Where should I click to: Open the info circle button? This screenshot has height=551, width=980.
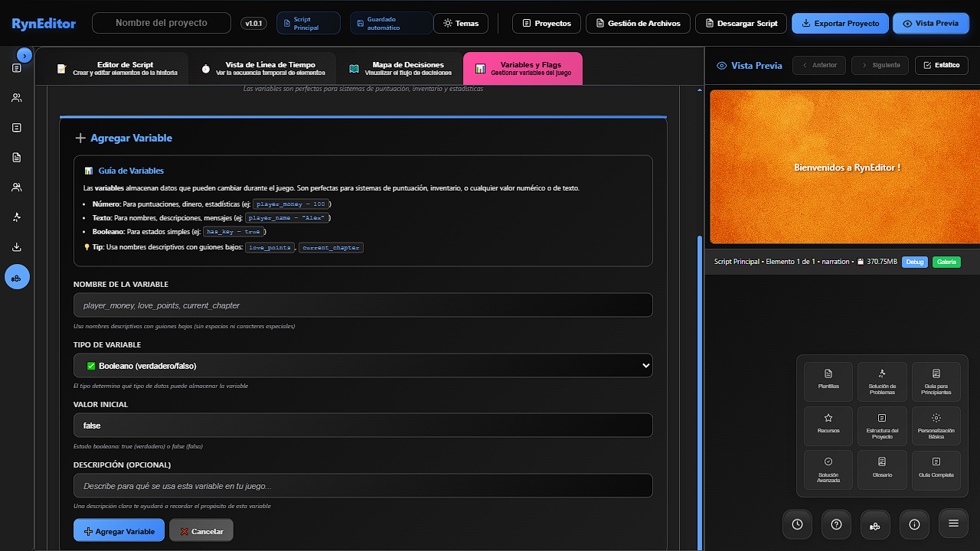pos(914,524)
